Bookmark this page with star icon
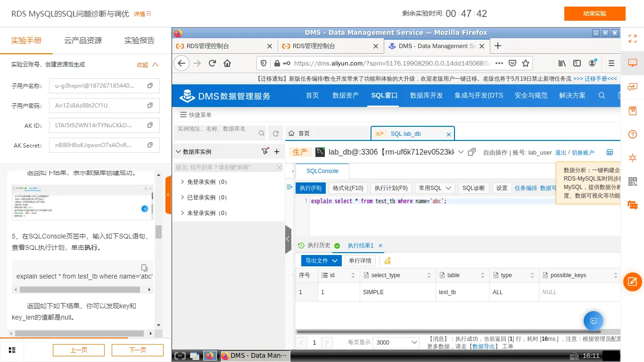644x362 pixels. (x=526, y=63)
